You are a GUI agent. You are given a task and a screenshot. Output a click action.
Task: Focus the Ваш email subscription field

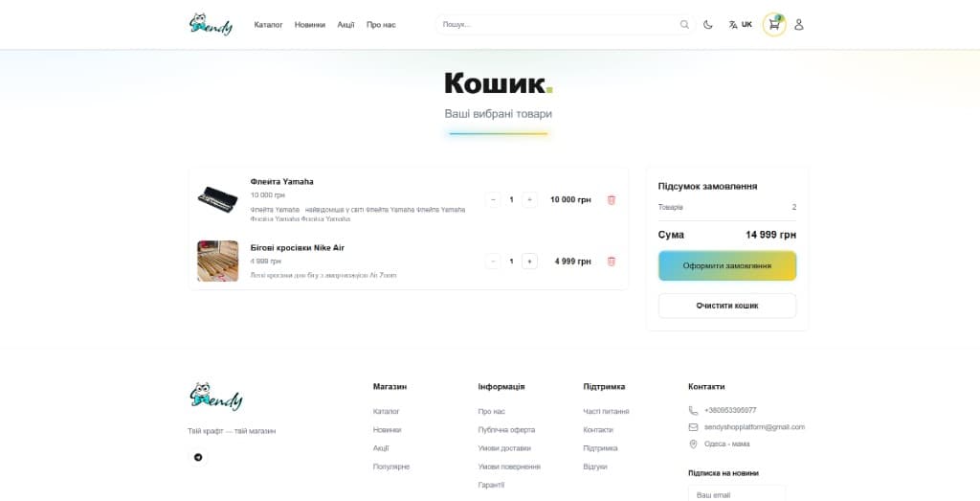click(736, 494)
